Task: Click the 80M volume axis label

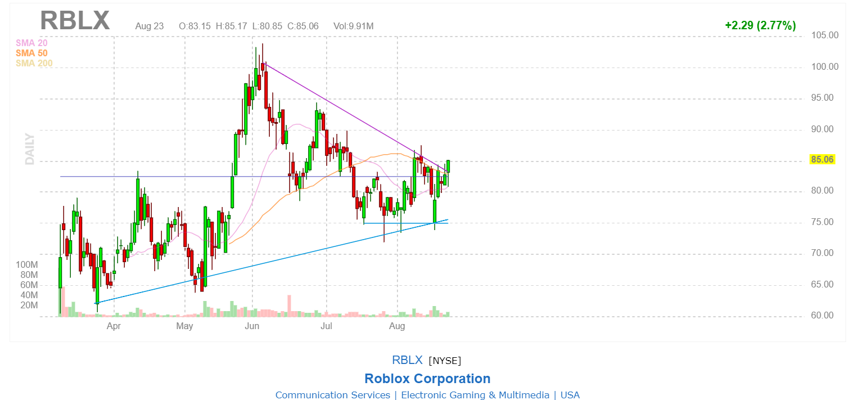Action: pyautogui.click(x=29, y=275)
